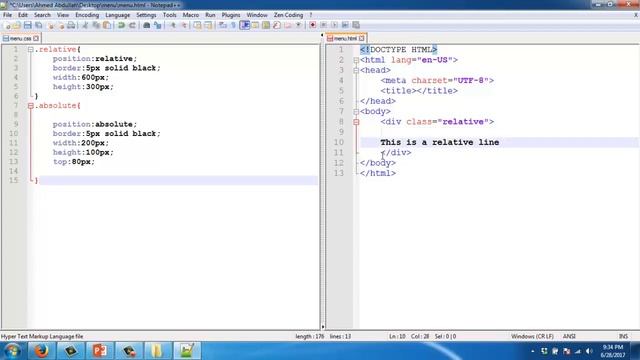Click "This is a relative line" text
The width and height of the screenshot is (640, 360).
pyautogui.click(x=440, y=142)
